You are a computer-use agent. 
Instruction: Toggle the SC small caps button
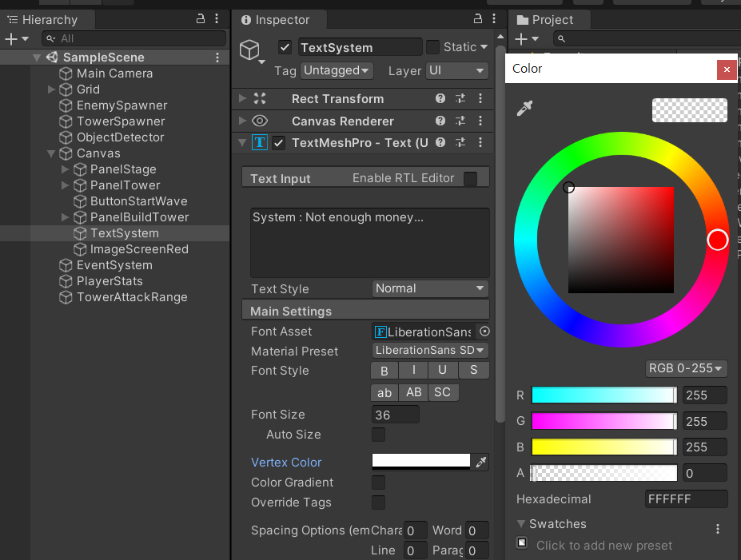click(x=442, y=392)
